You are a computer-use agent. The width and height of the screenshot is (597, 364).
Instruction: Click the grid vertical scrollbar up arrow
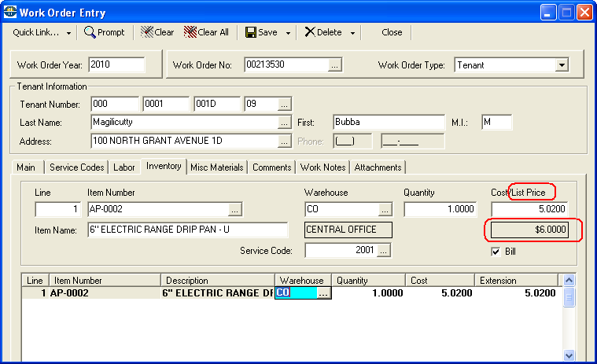(570, 280)
